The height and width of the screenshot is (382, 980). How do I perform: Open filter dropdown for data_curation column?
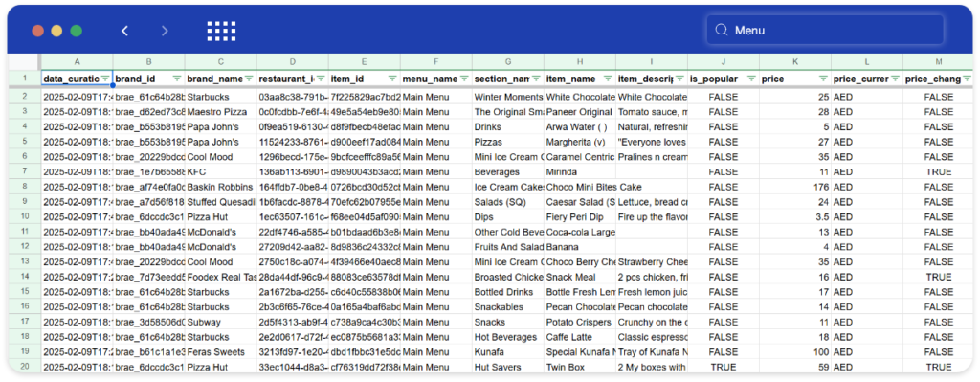(105, 79)
